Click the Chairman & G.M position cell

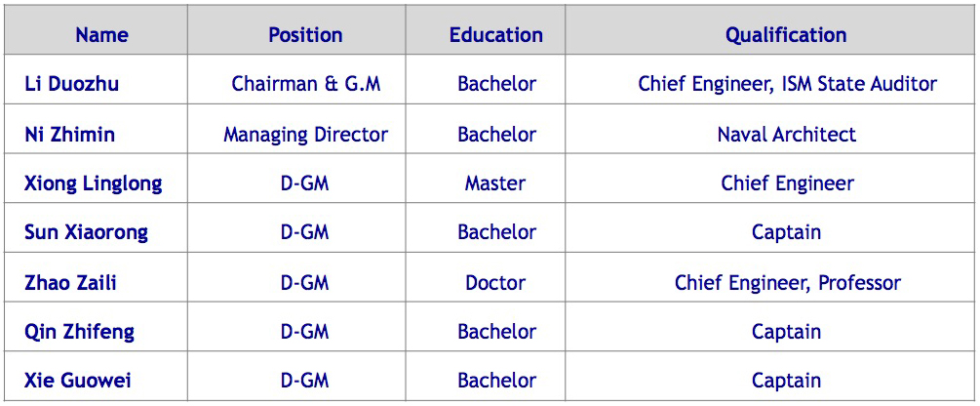[x=305, y=84]
